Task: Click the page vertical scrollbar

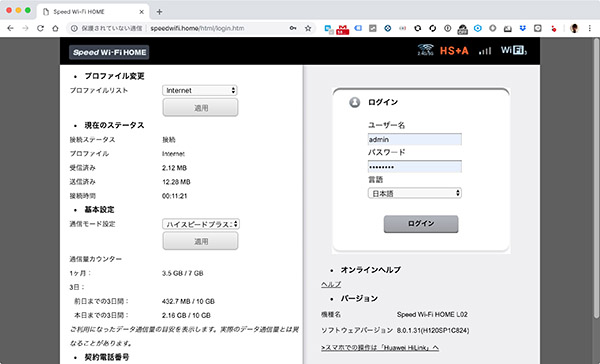Action: [x=596, y=178]
